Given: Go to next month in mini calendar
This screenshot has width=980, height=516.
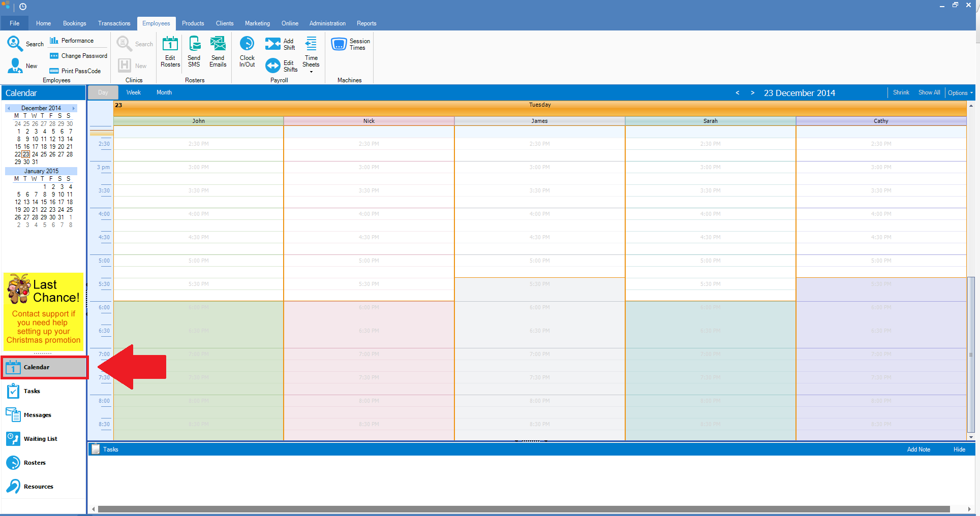Looking at the screenshot, I should click(x=74, y=108).
